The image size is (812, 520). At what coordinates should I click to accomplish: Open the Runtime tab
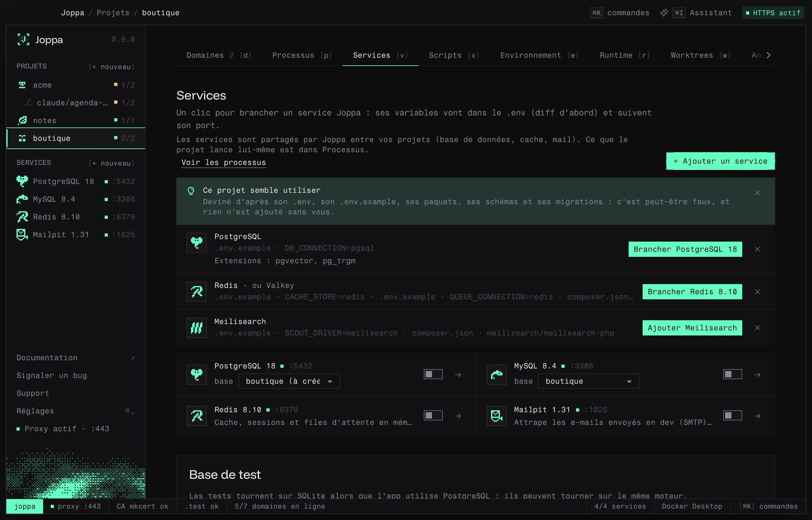tap(625, 55)
